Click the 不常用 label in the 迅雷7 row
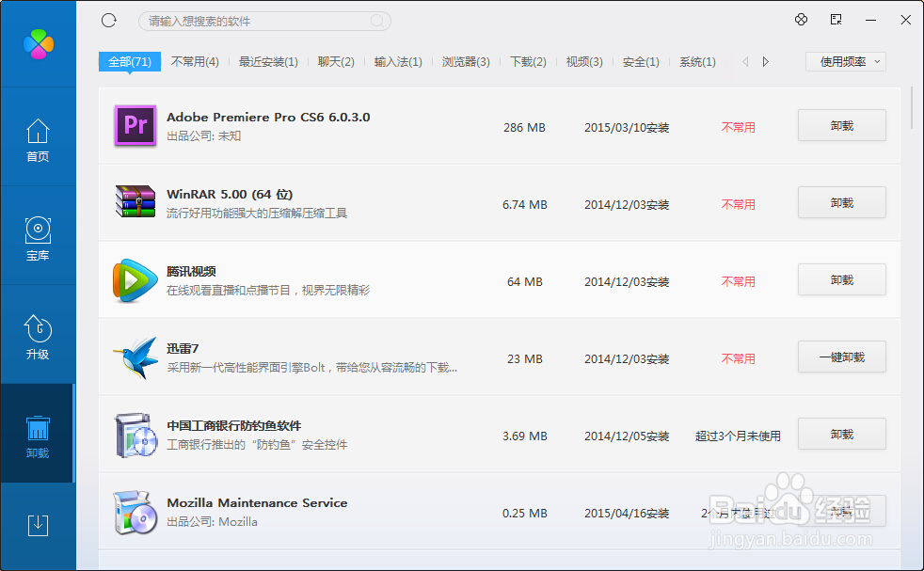The height and width of the screenshot is (571, 924). tap(738, 358)
